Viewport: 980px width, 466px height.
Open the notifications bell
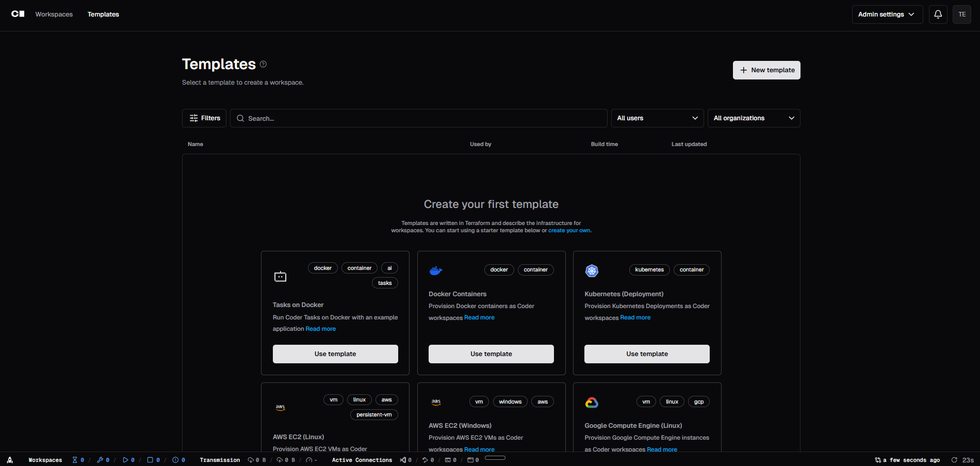[x=938, y=14]
